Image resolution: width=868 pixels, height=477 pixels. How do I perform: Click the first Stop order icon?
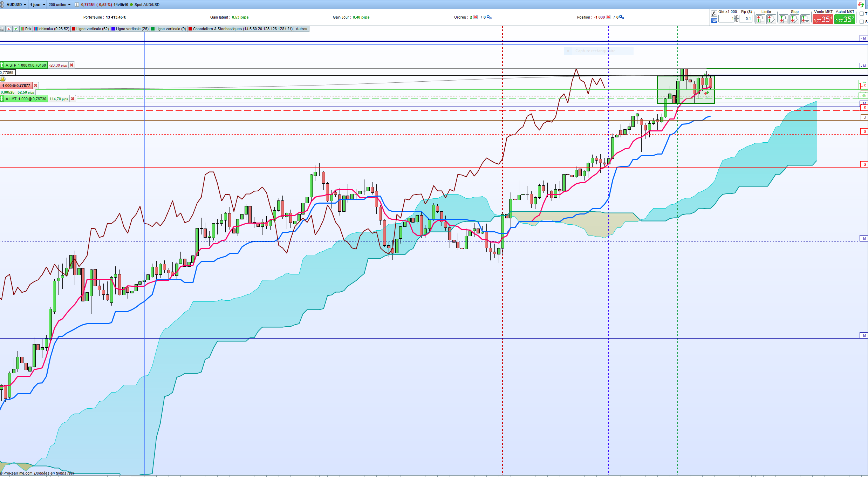tap(783, 19)
